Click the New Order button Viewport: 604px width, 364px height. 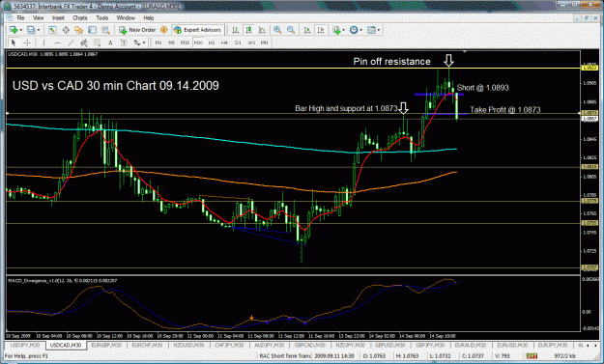pos(137,30)
